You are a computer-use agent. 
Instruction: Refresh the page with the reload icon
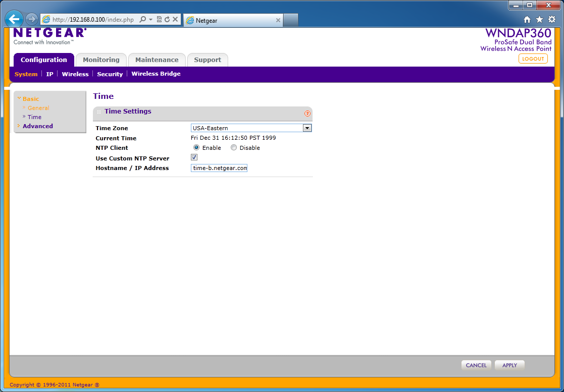[167, 19]
